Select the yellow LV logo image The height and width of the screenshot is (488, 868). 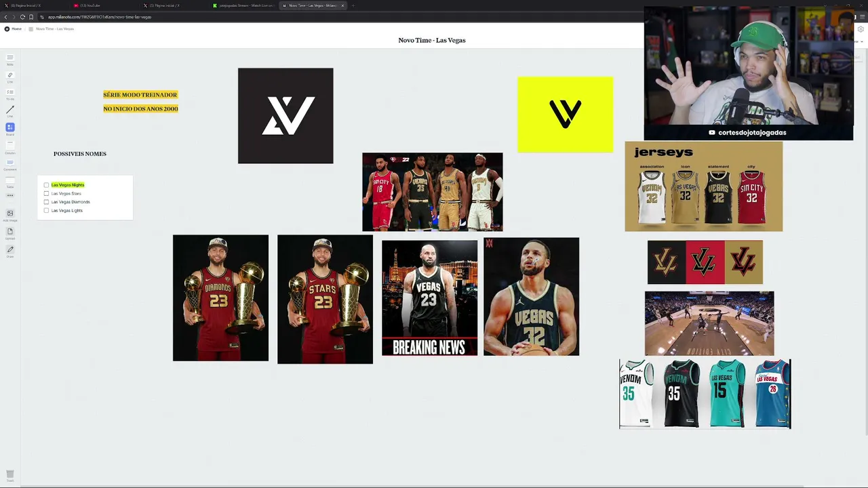pyautogui.click(x=565, y=115)
